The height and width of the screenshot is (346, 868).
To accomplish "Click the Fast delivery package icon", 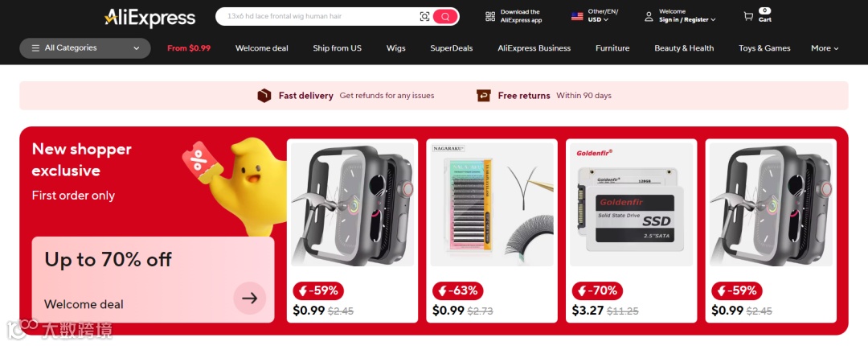I will [264, 96].
